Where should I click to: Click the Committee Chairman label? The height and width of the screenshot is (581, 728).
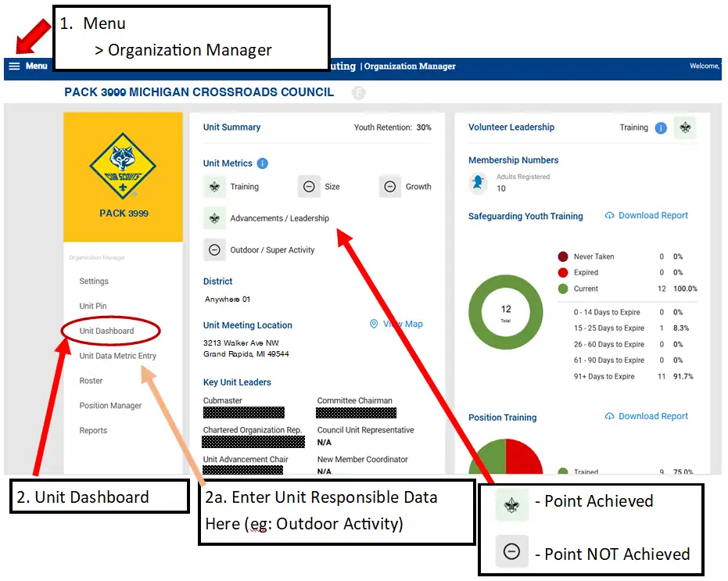coord(355,400)
